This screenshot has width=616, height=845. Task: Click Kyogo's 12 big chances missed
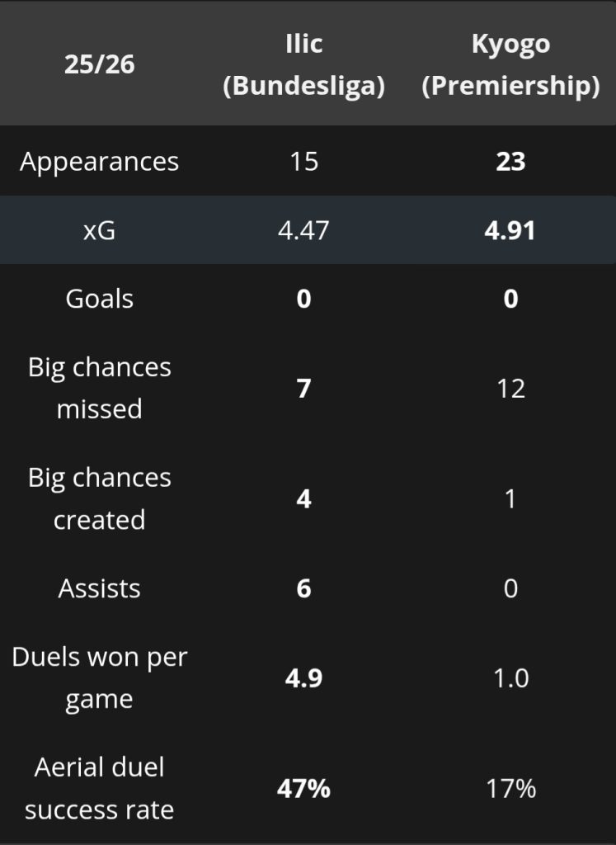click(510, 388)
